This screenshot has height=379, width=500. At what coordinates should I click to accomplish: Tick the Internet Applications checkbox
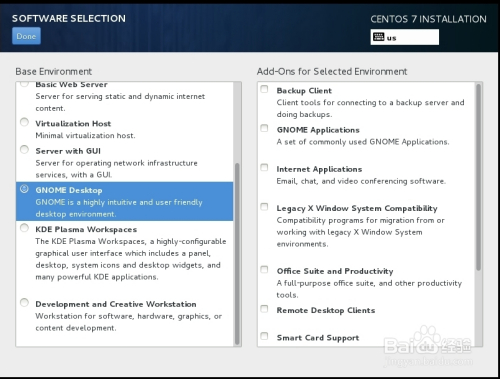coord(264,167)
